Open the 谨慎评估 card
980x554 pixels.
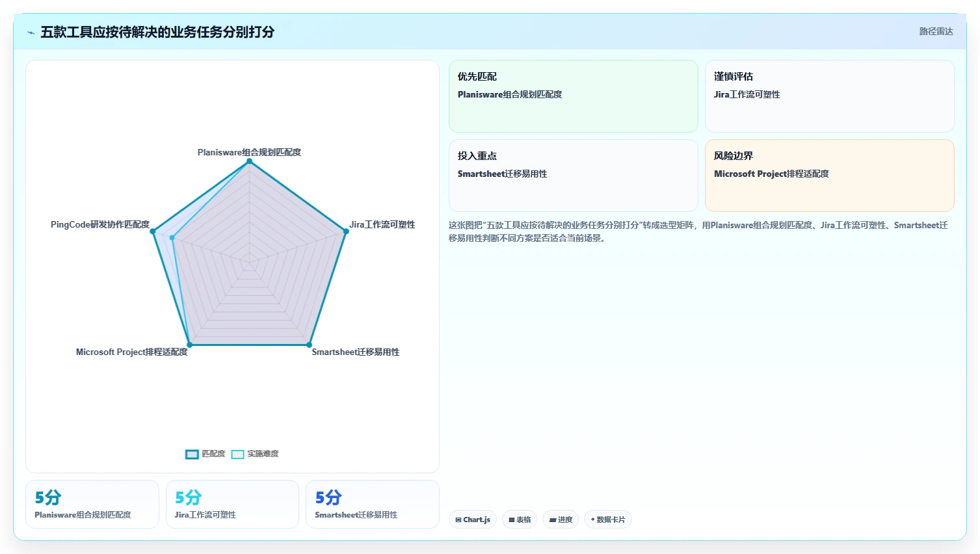pos(829,96)
